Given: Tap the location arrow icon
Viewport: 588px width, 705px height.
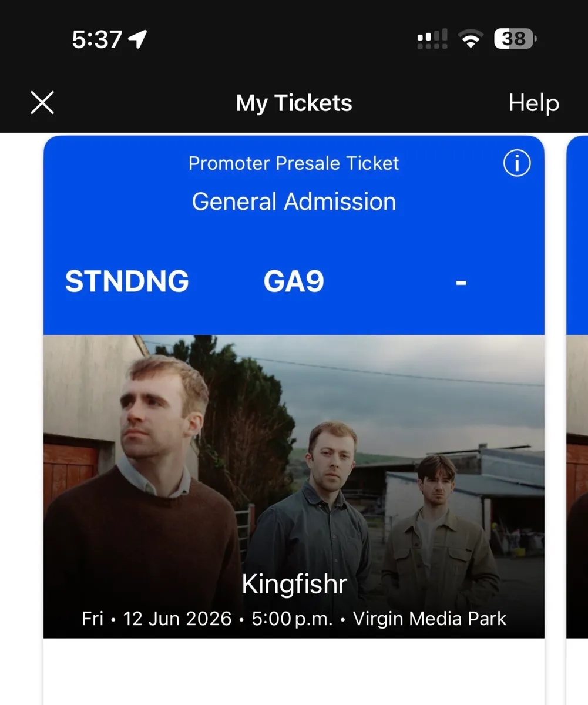Looking at the screenshot, I should (x=137, y=39).
